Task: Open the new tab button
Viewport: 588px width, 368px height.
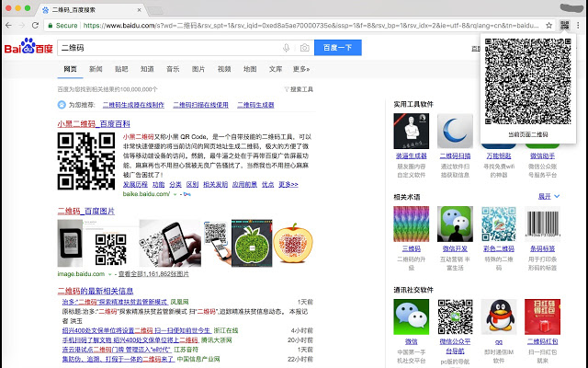Action: click(156, 10)
